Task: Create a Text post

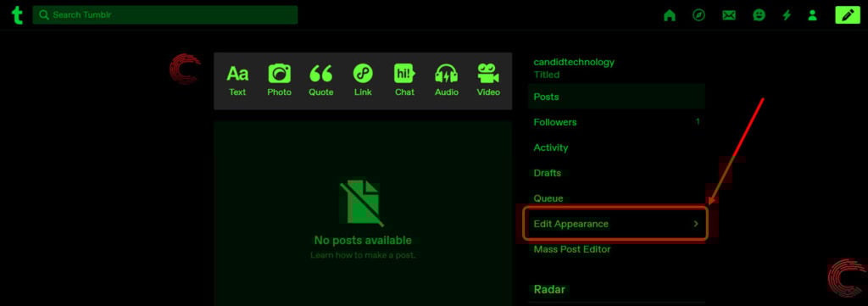Action: [237, 81]
